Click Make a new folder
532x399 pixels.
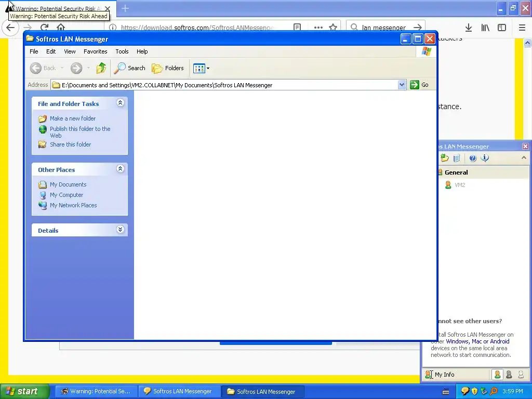click(x=73, y=118)
